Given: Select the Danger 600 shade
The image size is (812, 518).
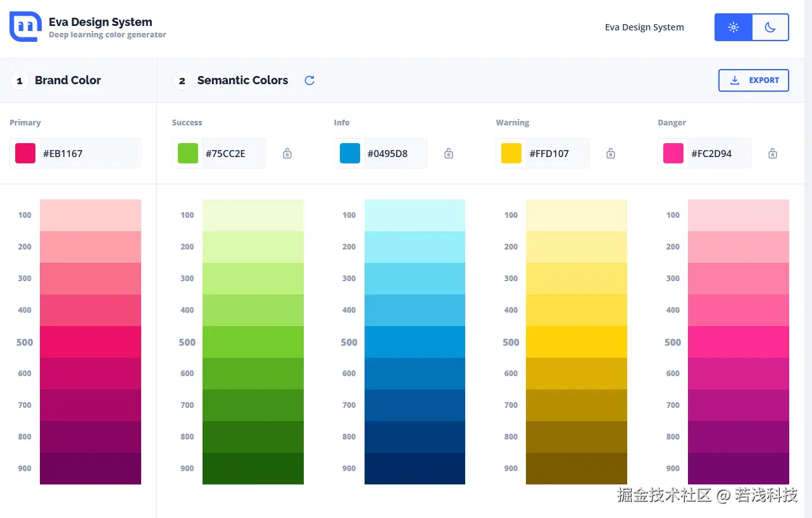Looking at the screenshot, I should (739, 374).
